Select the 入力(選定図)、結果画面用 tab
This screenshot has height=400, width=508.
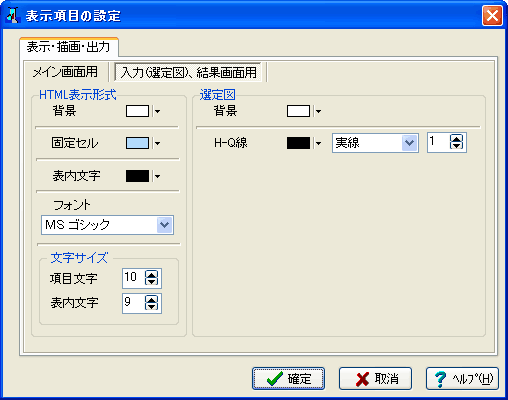pos(188,72)
